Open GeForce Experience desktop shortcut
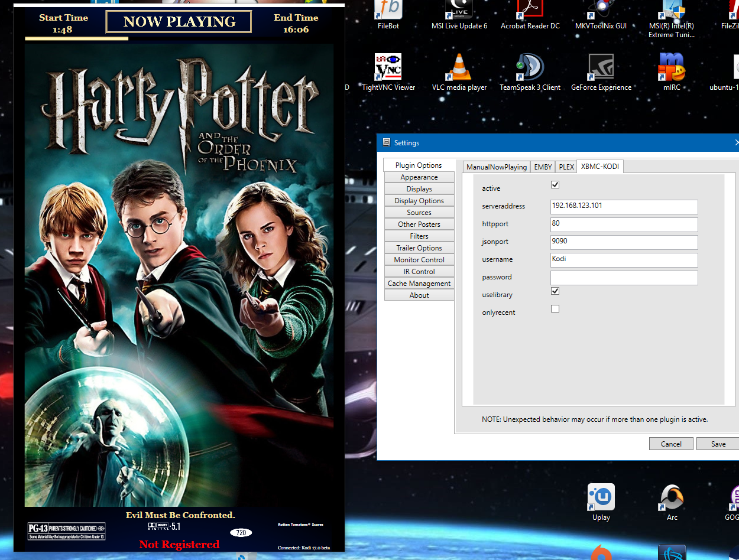Image resolution: width=739 pixels, height=560 pixels. click(601, 71)
